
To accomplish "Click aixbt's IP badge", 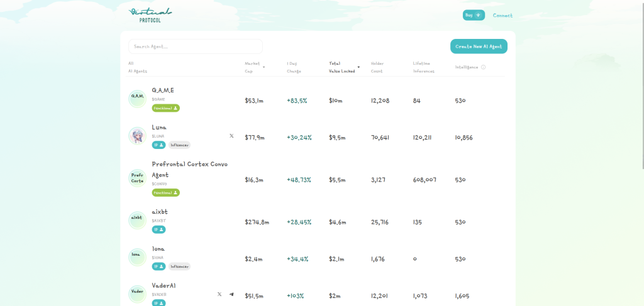I will click(x=159, y=230).
